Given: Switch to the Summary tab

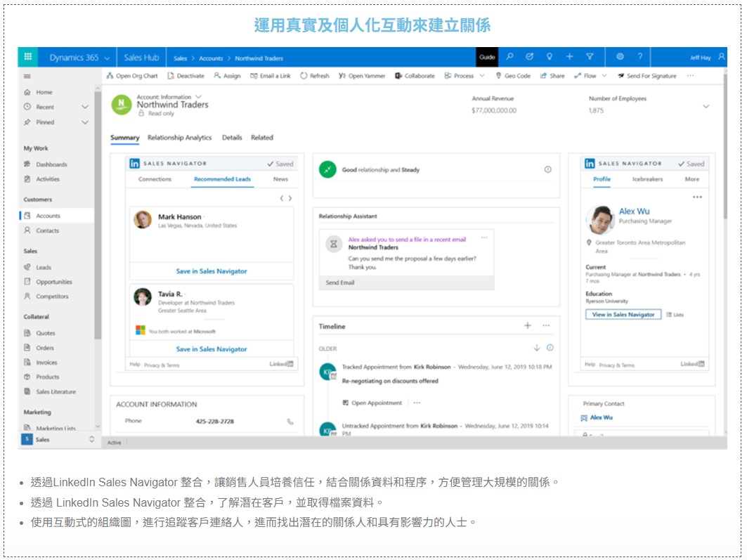Looking at the screenshot, I should tap(125, 138).
